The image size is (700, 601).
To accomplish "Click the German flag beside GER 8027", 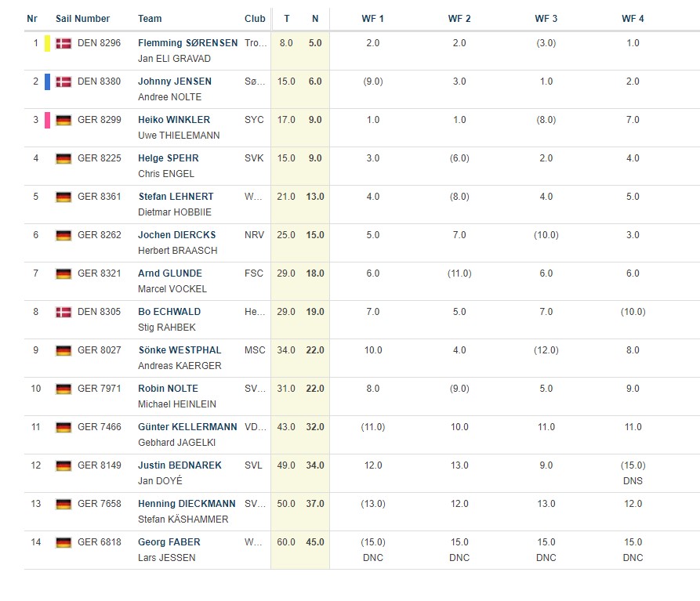I will (x=63, y=350).
